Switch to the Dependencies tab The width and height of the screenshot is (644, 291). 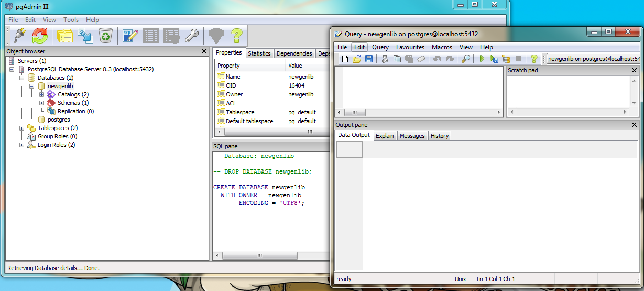tap(294, 53)
